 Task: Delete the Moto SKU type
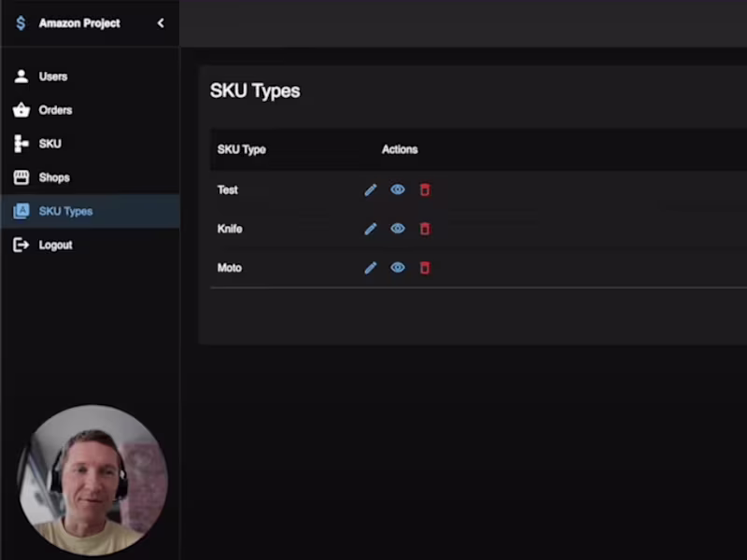point(425,268)
